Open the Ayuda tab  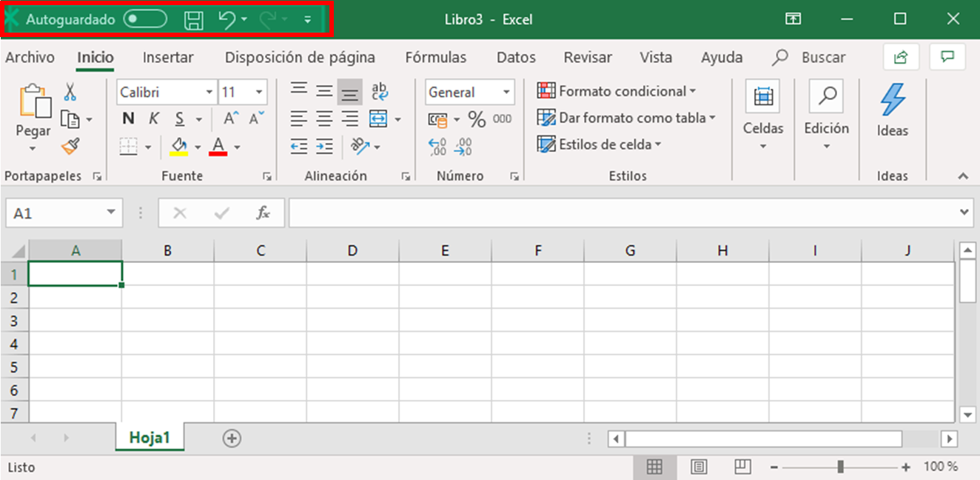[x=722, y=57]
